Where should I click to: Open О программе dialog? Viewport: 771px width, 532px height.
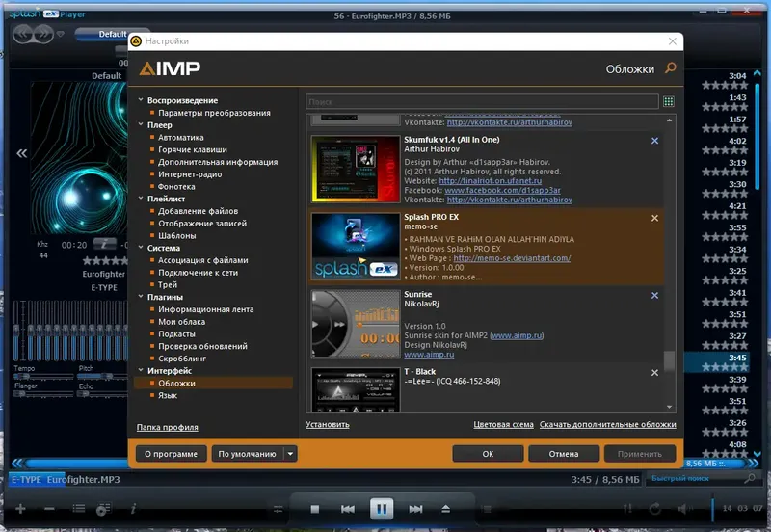click(x=172, y=454)
